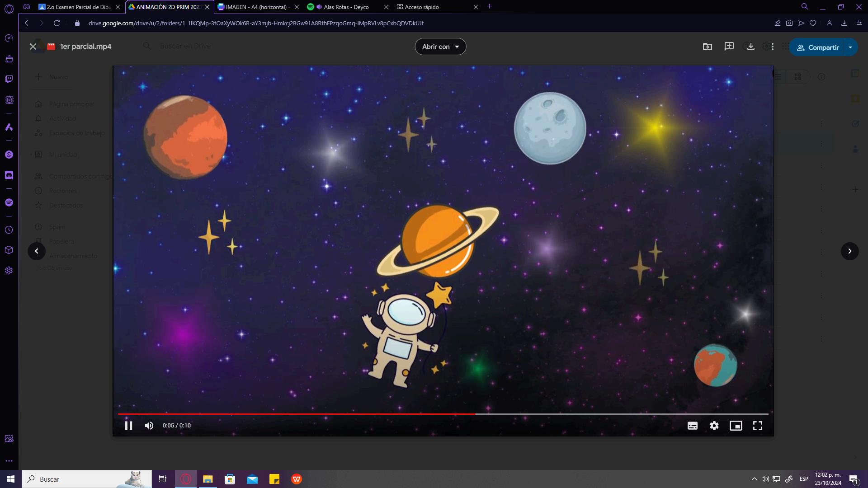Mute the video volume
Viewport: 868px width, 488px height.
[149, 426]
